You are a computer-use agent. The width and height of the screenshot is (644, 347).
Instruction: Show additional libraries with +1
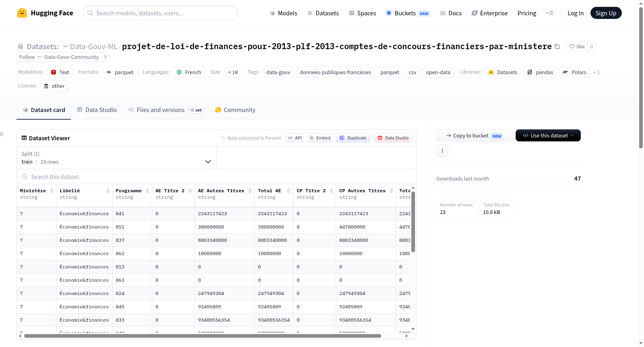tap(597, 73)
